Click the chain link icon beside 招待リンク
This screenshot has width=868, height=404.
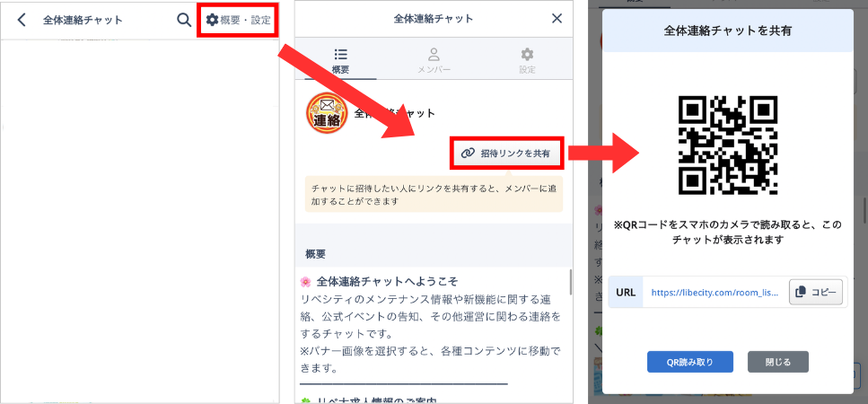coord(468,154)
